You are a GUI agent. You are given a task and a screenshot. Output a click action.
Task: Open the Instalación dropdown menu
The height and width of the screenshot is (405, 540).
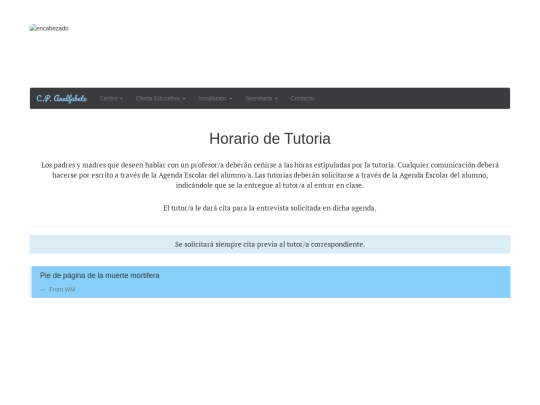coord(215,98)
